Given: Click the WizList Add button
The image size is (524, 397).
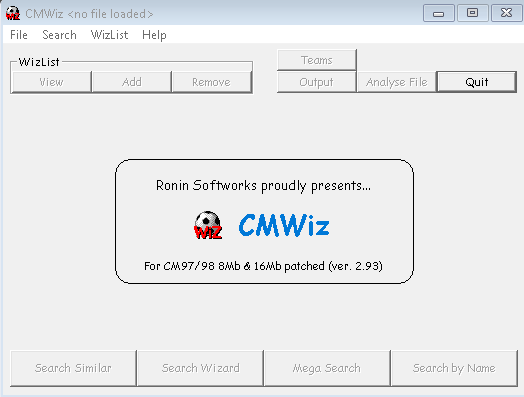Looking at the screenshot, I should [x=132, y=82].
